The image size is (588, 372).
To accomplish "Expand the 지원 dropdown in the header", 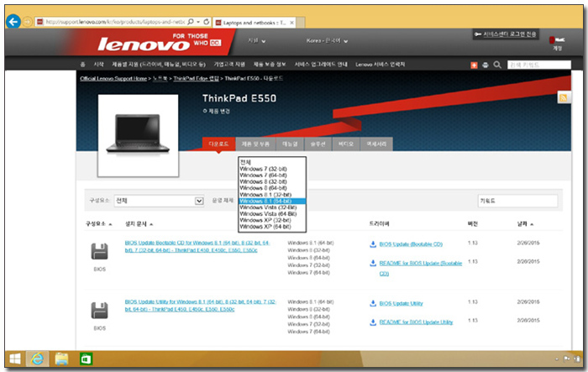I will pos(257,40).
